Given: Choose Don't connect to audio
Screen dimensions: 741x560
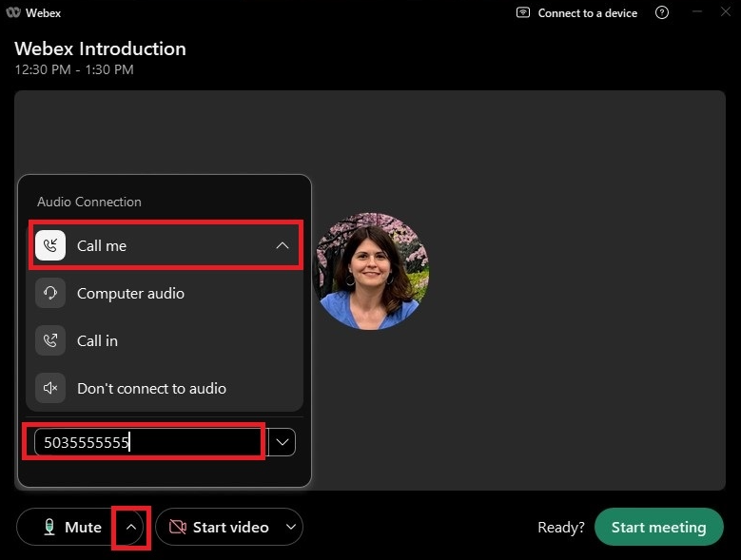Looking at the screenshot, I should (x=151, y=388).
